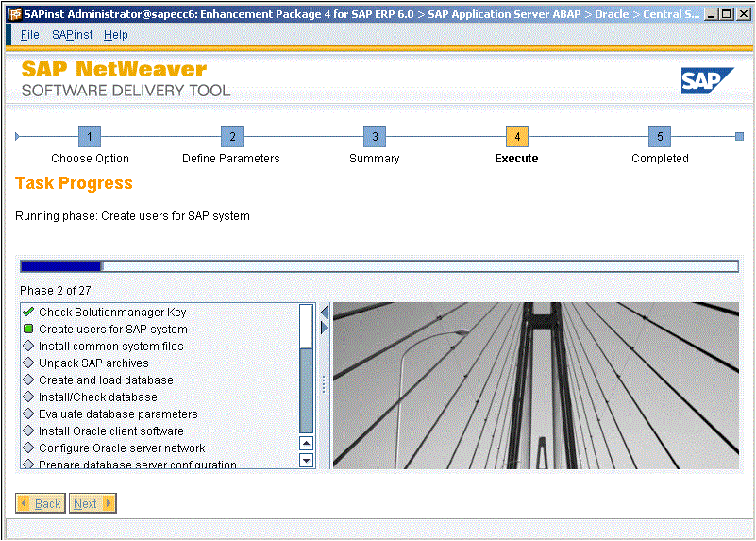
Task: Click the diamond icon beside Unpack SAP archives
Action: click(28, 363)
